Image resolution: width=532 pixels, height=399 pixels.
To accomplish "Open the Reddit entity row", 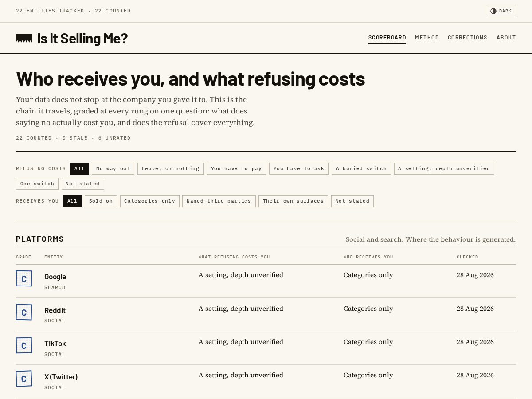I will pos(266,314).
